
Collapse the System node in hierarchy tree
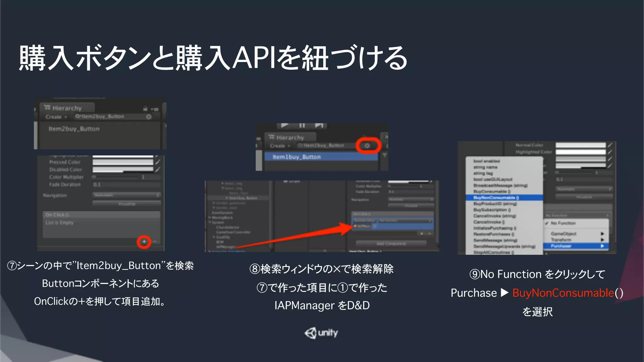pyautogui.click(x=210, y=222)
